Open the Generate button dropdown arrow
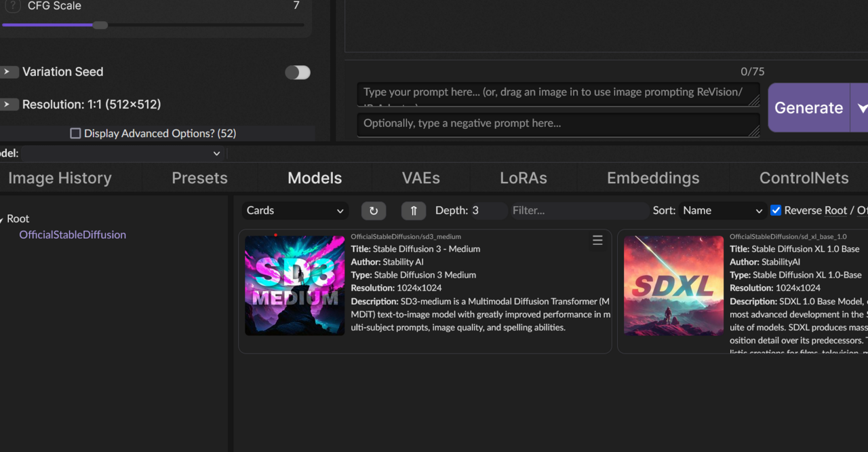 click(x=860, y=108)
